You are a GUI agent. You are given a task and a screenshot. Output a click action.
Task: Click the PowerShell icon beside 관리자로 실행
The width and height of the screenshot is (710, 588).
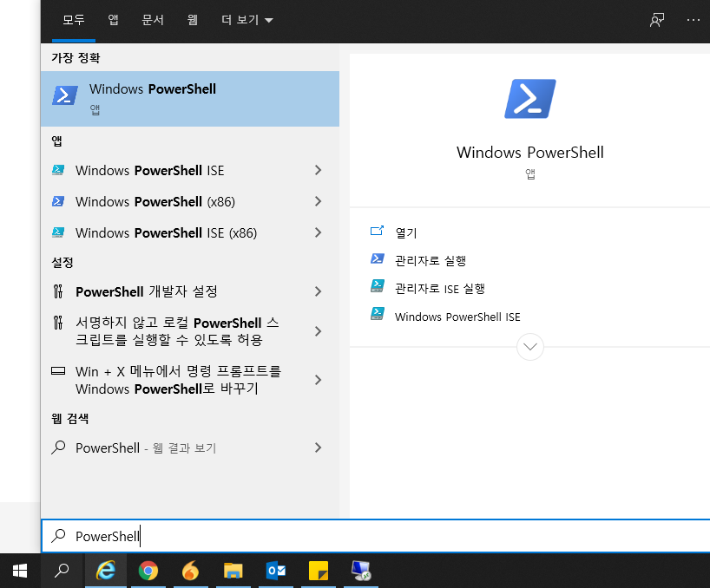(378, 258)
